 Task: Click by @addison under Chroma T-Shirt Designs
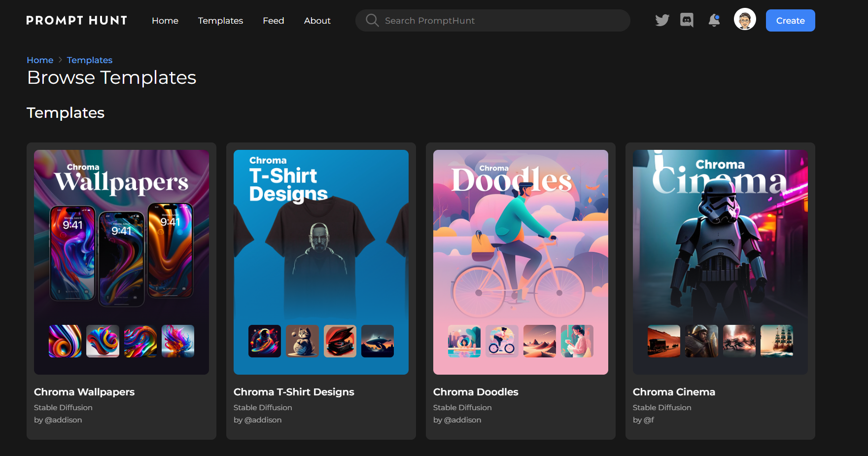pyautogui.click(x=258, y=420)
